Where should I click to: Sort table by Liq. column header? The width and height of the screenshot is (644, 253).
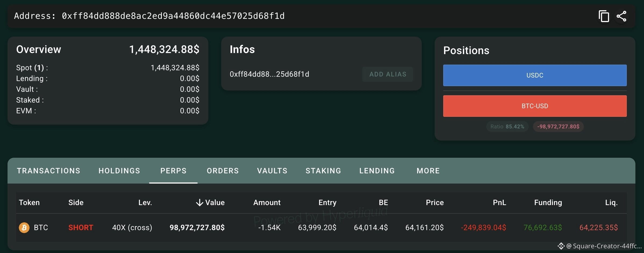click(611, 202)
